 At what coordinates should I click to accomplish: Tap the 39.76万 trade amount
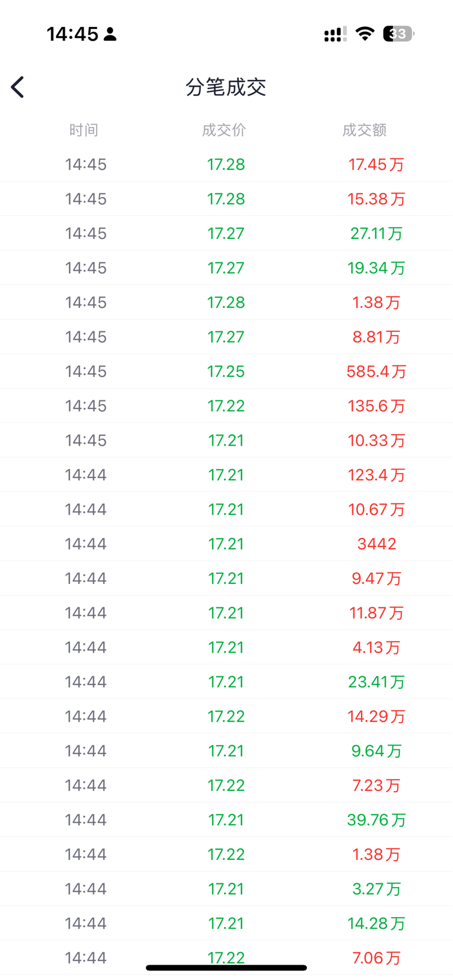[376, 820]
